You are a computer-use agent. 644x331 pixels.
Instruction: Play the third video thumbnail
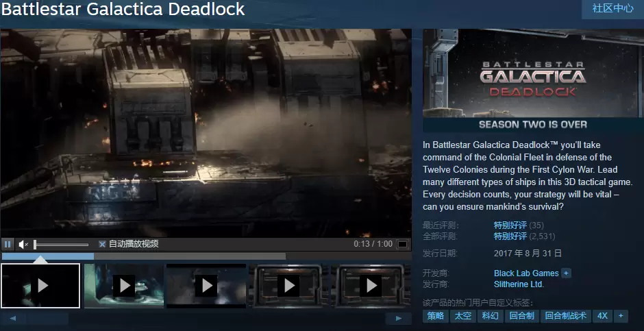click(206, 286)
